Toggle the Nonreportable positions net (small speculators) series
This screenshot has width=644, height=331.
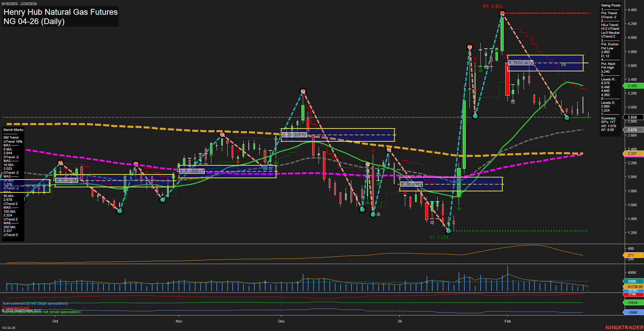coord(41,312)
